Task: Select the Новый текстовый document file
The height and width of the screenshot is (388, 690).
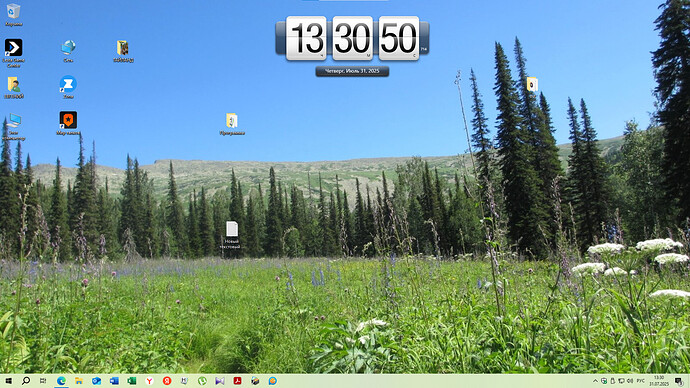Action: coord(231,235)
